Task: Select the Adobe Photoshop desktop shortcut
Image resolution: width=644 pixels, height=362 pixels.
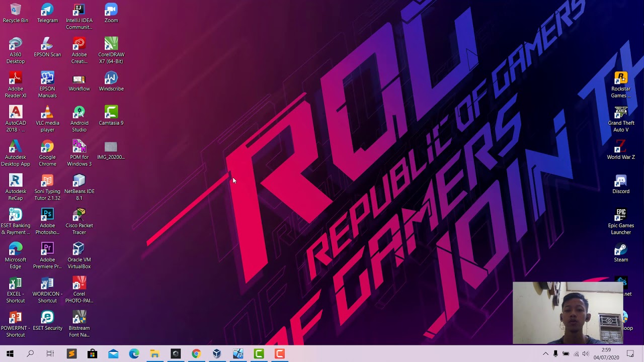Action: (47, 222)
